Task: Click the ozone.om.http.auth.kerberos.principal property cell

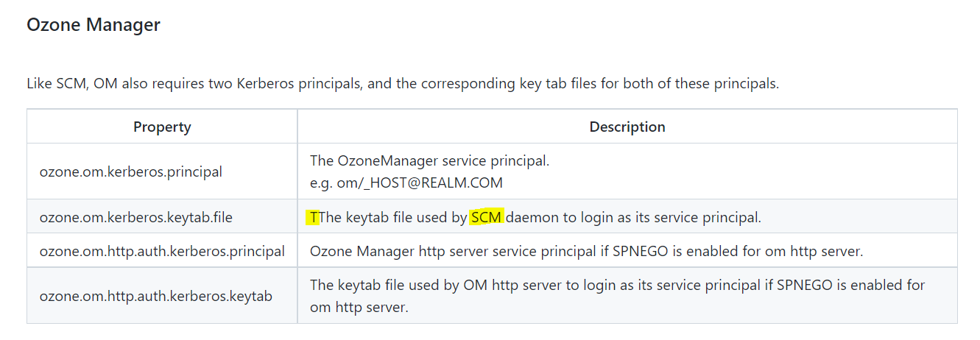Action: coord(162,251)
